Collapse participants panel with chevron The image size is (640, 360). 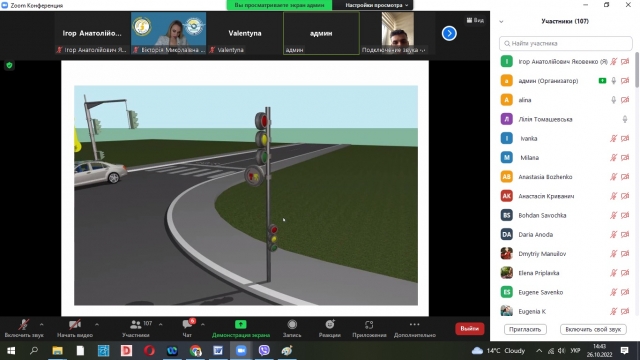pos(501,21)
